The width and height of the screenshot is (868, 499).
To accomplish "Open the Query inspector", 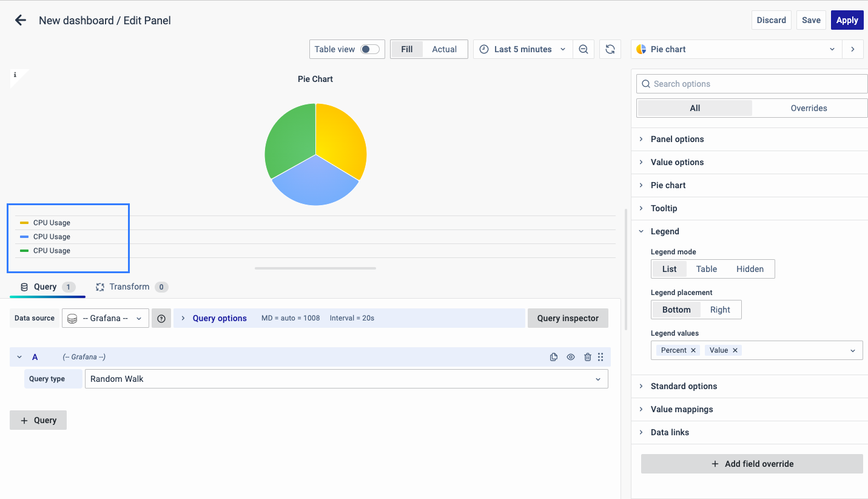I will (x=568, y=318).
